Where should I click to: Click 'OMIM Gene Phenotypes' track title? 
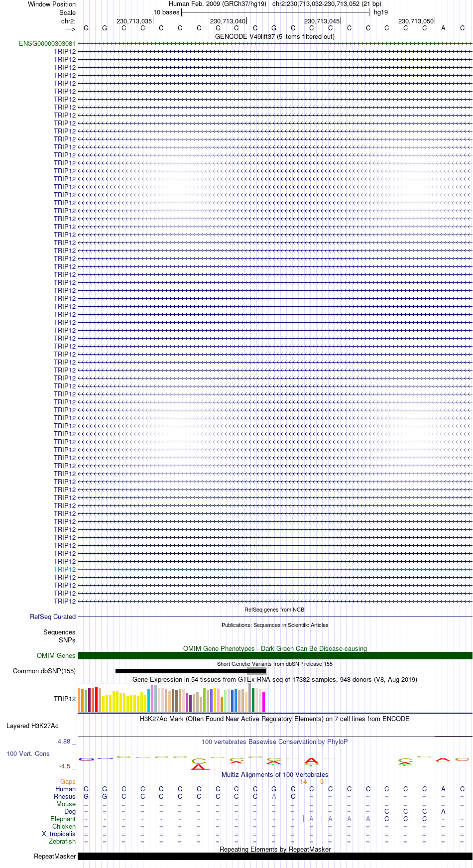(x=275, y=649)
